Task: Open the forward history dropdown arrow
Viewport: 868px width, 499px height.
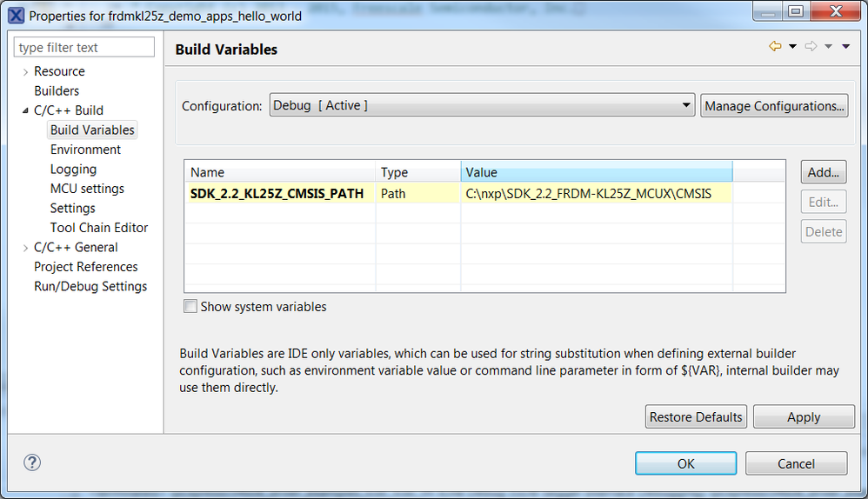Action: coord(829,46)
